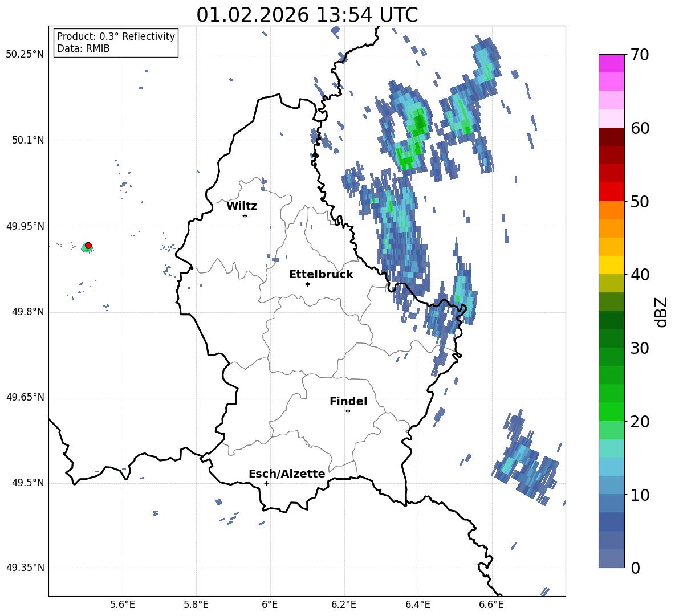Click the Findel station cross marker
The height and width of the screenshot is (616, 675).
tap(348, 411)
